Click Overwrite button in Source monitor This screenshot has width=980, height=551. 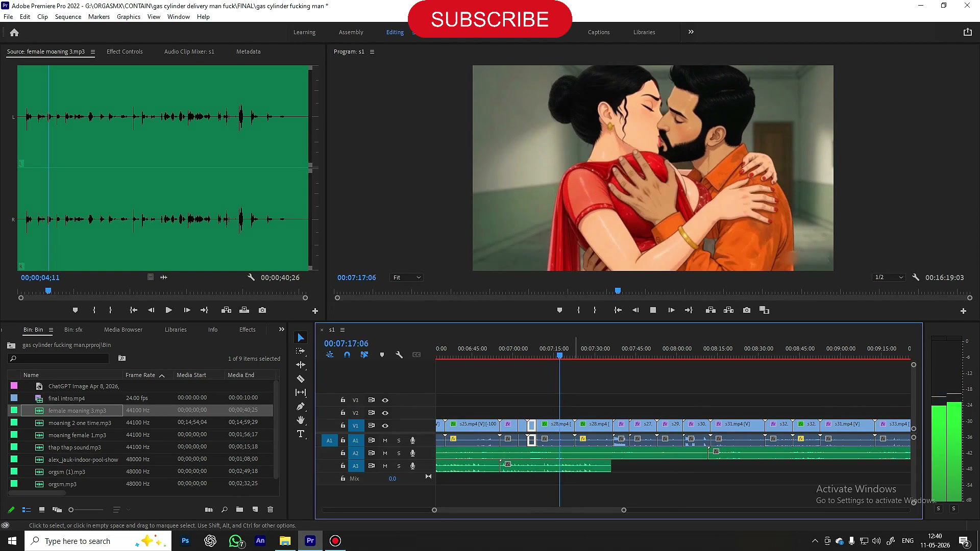244,310
